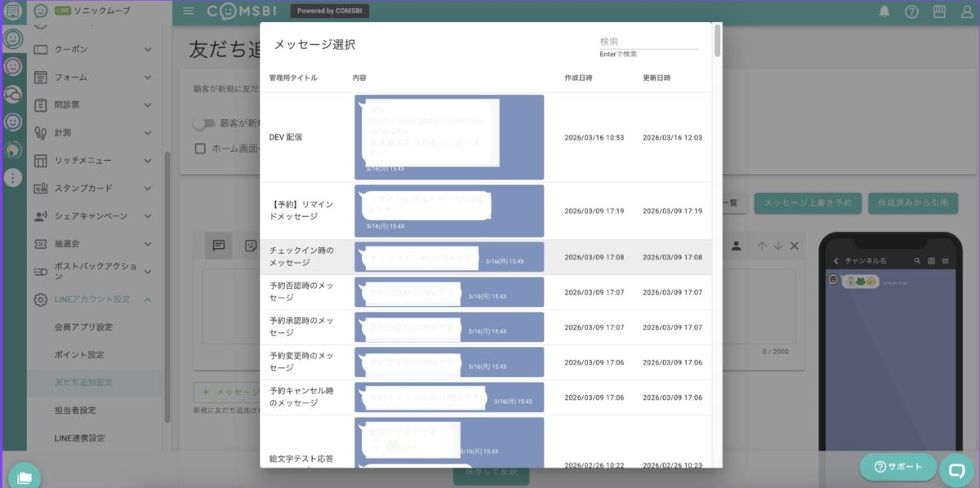This screenshot has height=488, width=980.
Task: Move message block down with arrow
Action: [778, 246]
